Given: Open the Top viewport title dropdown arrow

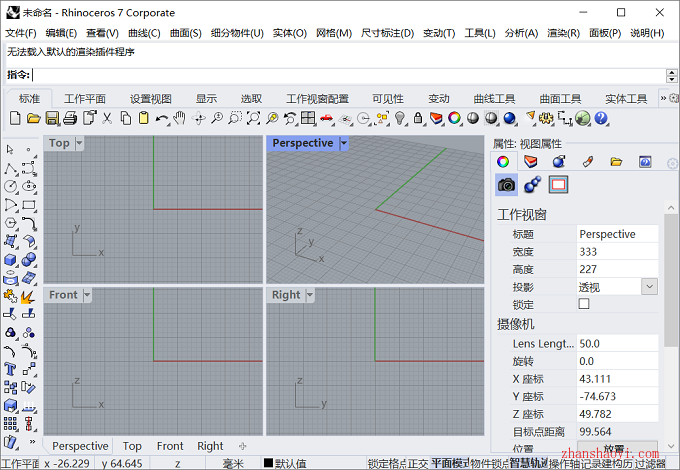Looking at the screenshot, I should coord(79,143).
